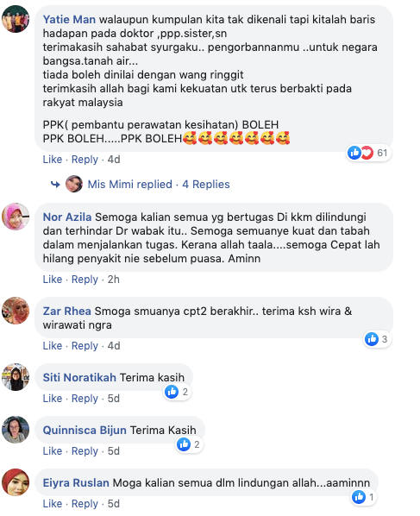
Task: Click the reply arrow icon beside Mis Mimi
Action: 55,185
